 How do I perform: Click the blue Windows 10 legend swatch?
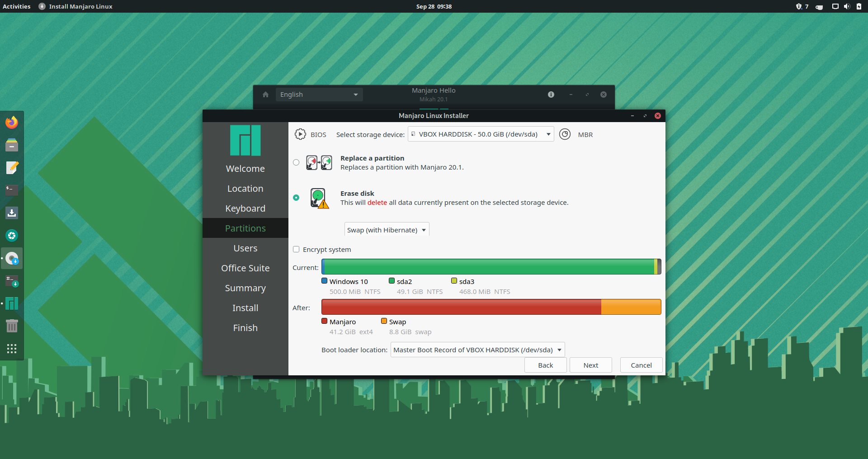tap(324, 281)
